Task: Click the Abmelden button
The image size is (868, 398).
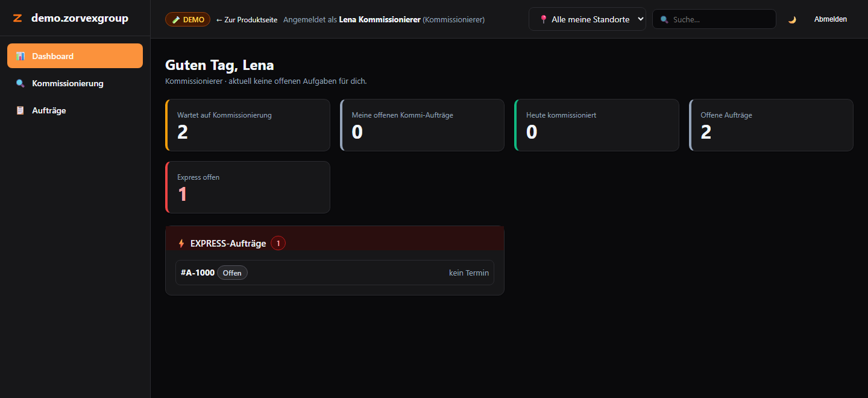Action: pyautogui.click(x=830, y=19)
